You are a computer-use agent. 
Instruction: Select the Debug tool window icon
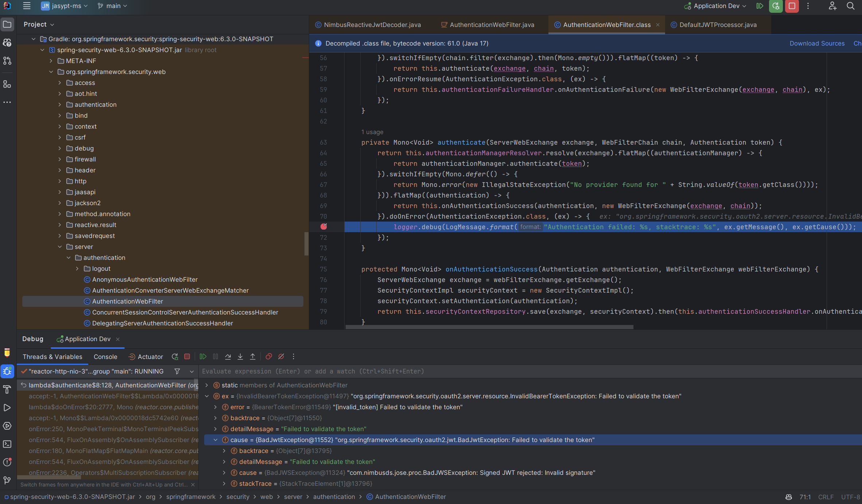tap(7, 371)
